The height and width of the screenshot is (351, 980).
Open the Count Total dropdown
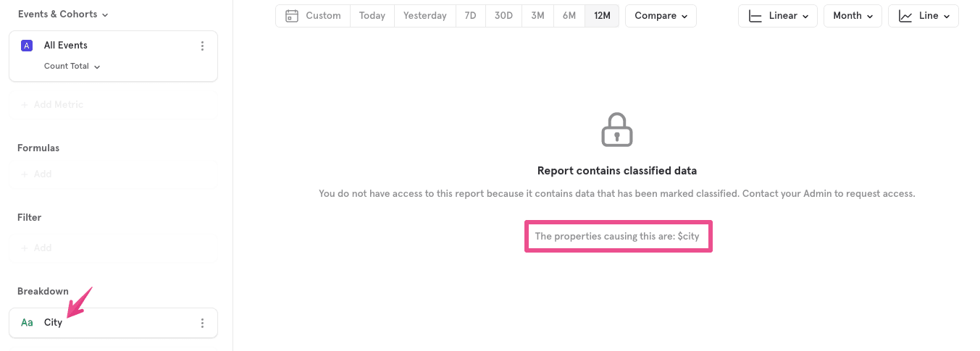pyautogui.click(x=72, y=67)
